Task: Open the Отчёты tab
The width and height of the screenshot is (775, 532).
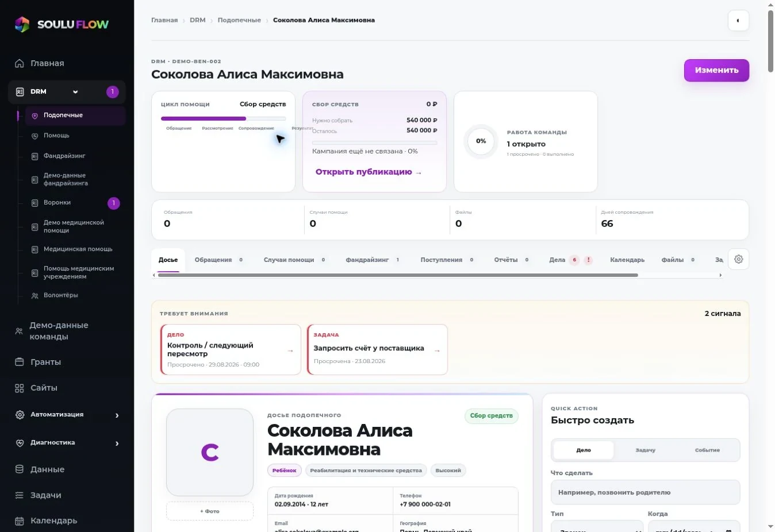Action: point(511,260)
